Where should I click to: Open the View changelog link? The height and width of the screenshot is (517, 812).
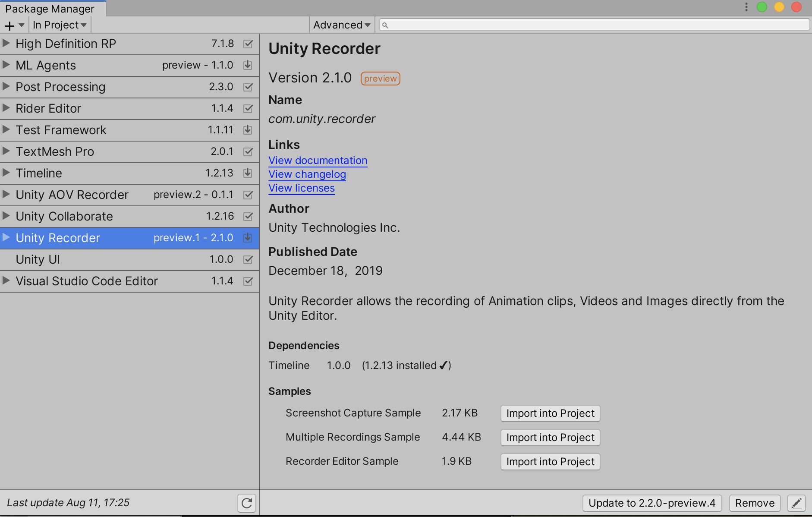pos(307,174)
